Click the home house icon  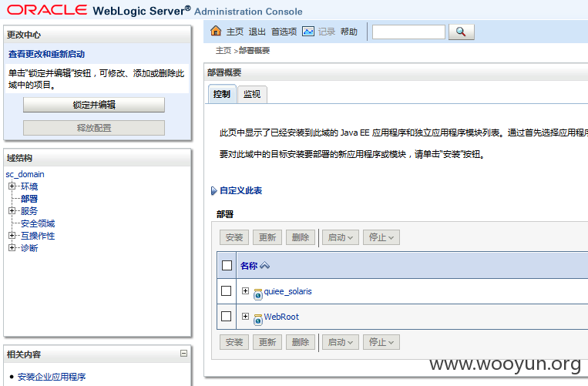click(x=216, y=31)
